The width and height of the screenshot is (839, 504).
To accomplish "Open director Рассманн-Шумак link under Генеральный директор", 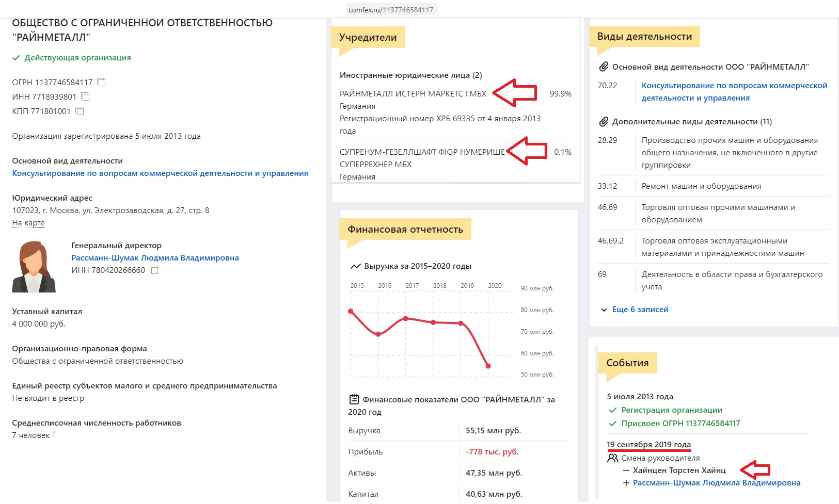I will [155, 257].
